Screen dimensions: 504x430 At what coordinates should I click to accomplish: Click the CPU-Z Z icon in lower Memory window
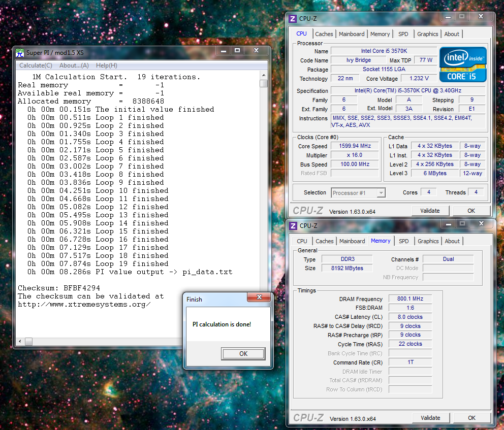point(293,226)
